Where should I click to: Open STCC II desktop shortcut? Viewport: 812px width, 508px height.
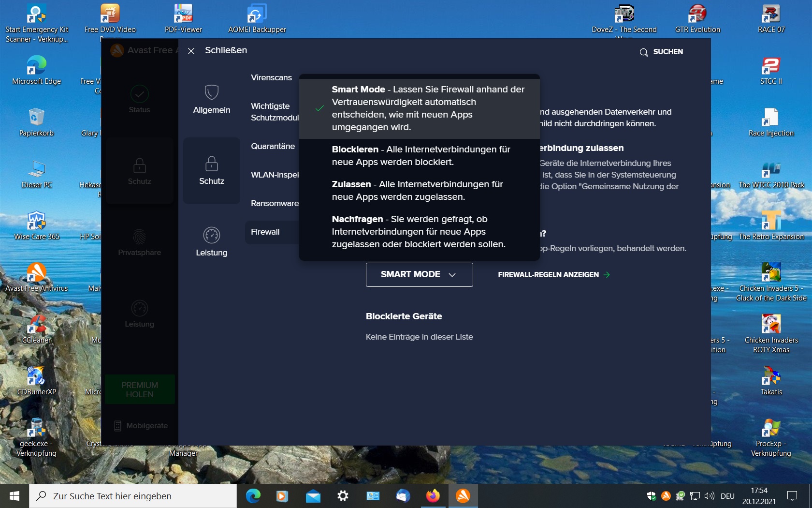(771, 71)
